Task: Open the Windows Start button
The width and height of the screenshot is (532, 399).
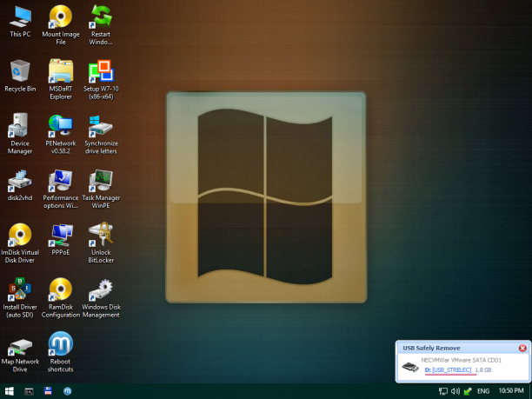Action: [10, 391]
